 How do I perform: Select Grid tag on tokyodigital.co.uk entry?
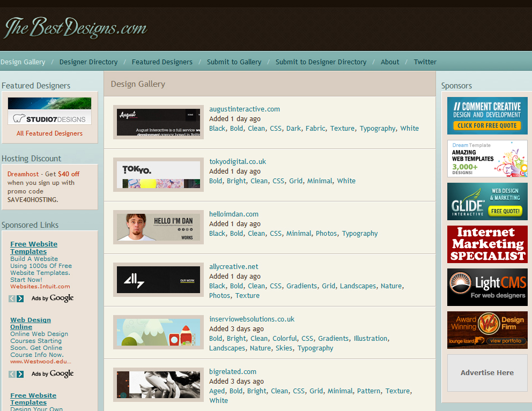(x=296, y=181)
